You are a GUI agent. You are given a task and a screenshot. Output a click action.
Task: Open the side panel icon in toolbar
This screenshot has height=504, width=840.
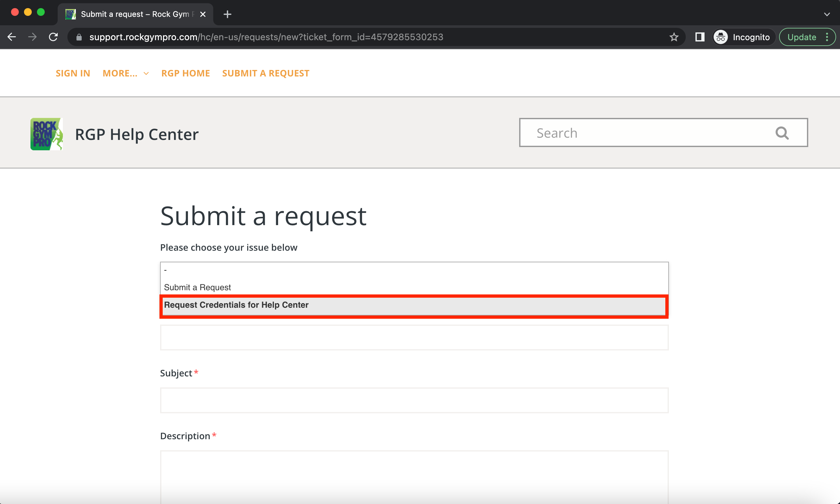(x=700, y=37)
